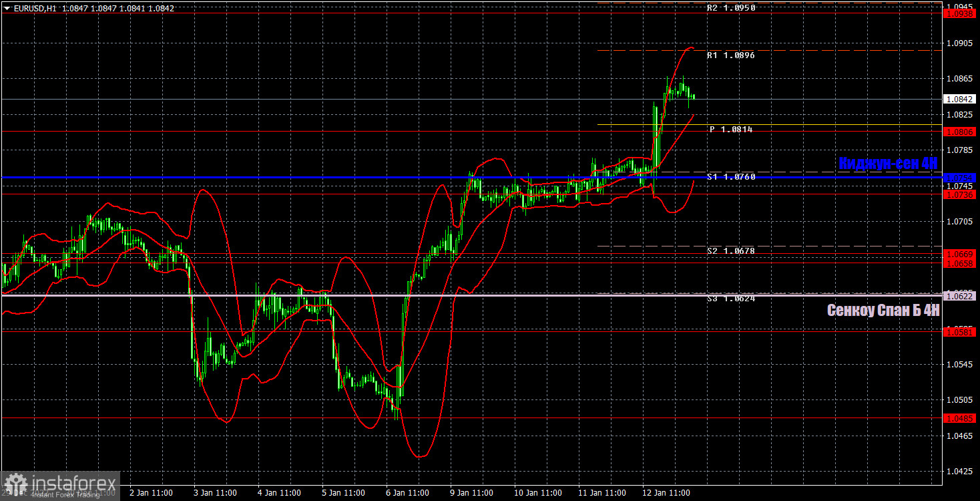The width and height of the screenshot is (980, 501).
Task: Click the 12 Jan 11:00 time label
Action: pos(666,493)
